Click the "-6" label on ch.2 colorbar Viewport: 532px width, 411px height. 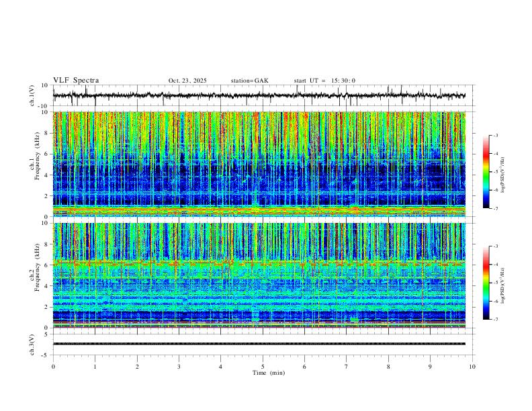[496, 301]
